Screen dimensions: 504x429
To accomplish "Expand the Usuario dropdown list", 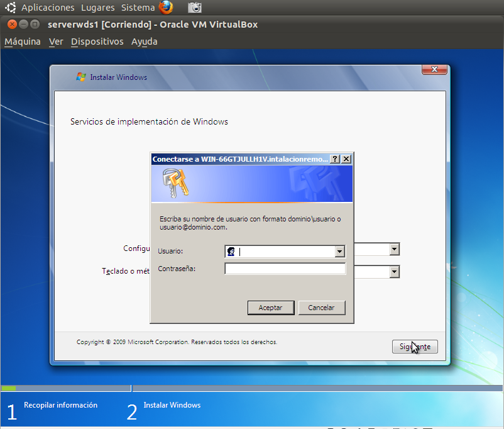I will pyautogui.click(x=339, y=252).
